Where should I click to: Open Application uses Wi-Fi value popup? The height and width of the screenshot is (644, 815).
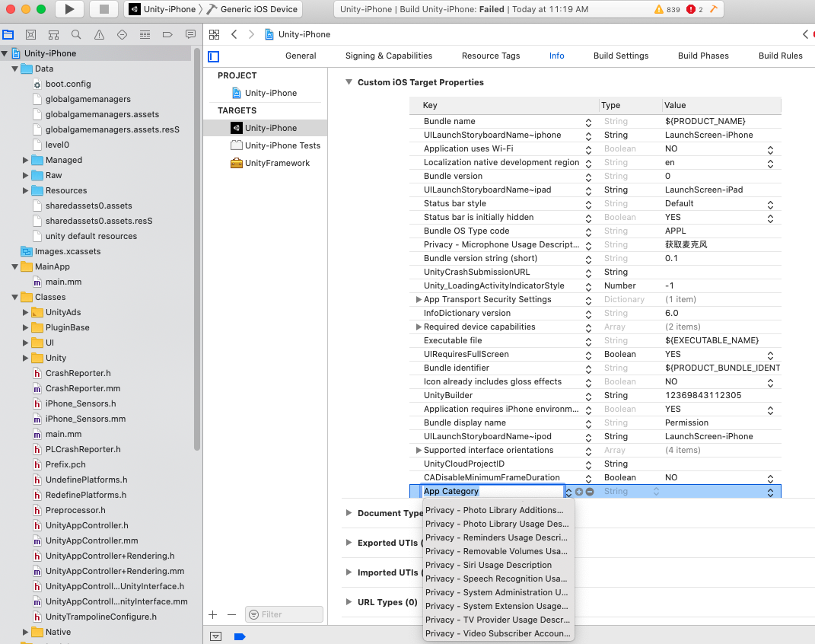[x=770, y=149]
